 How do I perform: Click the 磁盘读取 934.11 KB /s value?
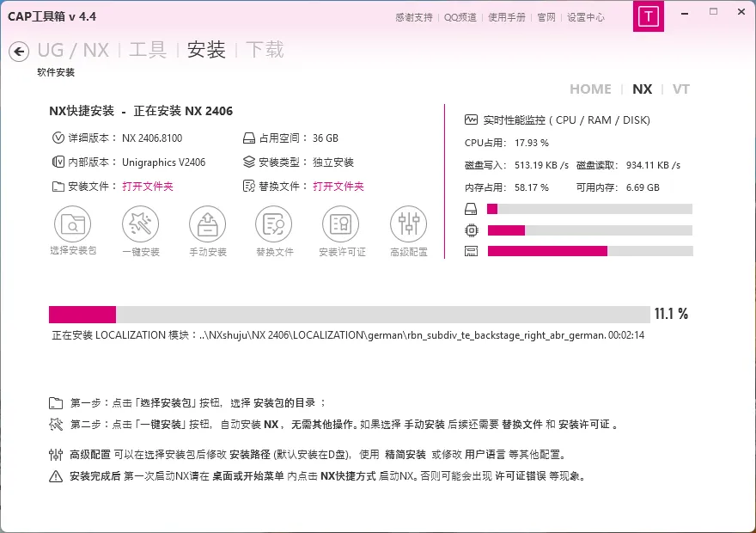point(653,165)
